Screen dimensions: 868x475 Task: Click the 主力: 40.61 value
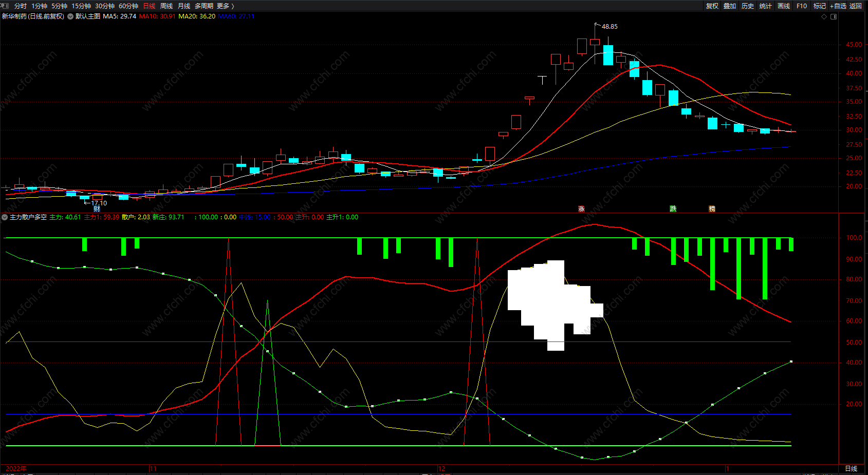[x=65, y=217]
